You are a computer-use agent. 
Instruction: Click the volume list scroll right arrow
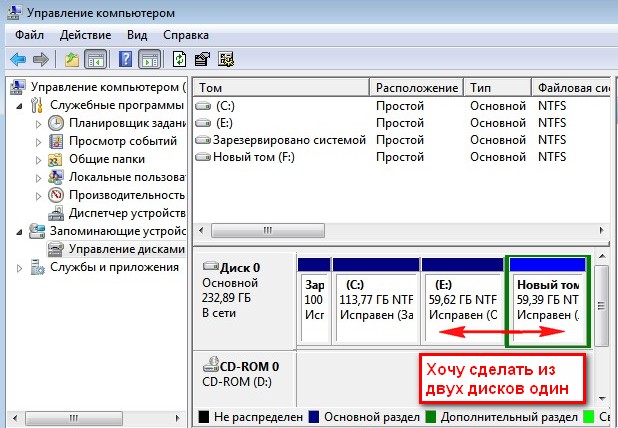coord(601,230)
